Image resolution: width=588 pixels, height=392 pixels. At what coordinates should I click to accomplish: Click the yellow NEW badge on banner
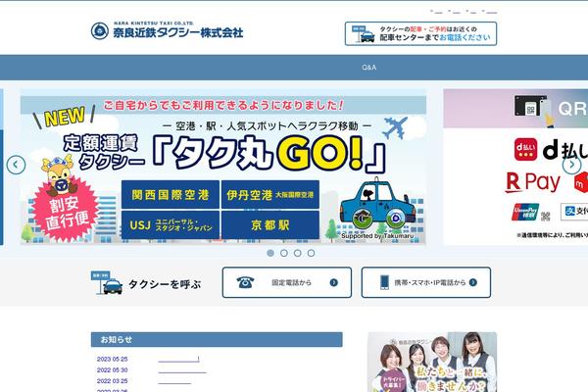pyautogui.click(x=65, y=117)
